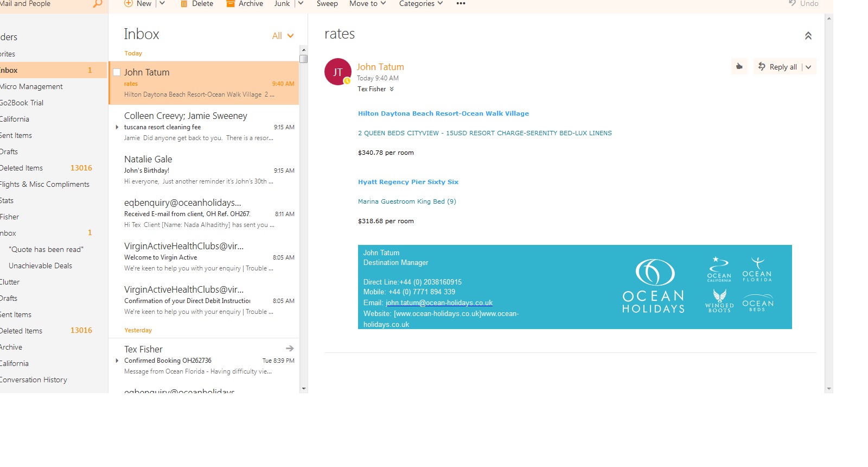Click the Ocean Holidays logo in signature
Screen dimensions: 868x467
pyautogui.click(x=654, y=286)
